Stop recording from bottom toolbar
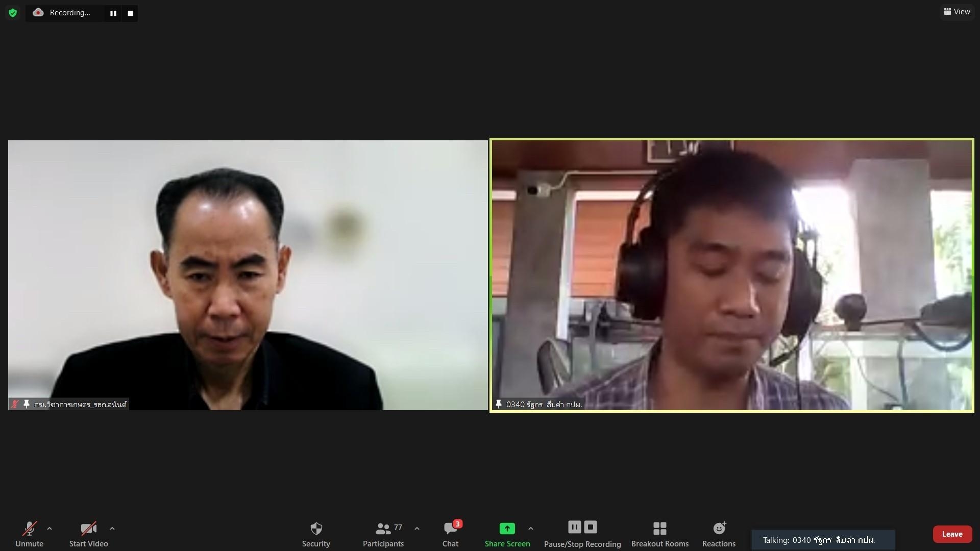The image size is (980, 551). (x=591, y=527)
